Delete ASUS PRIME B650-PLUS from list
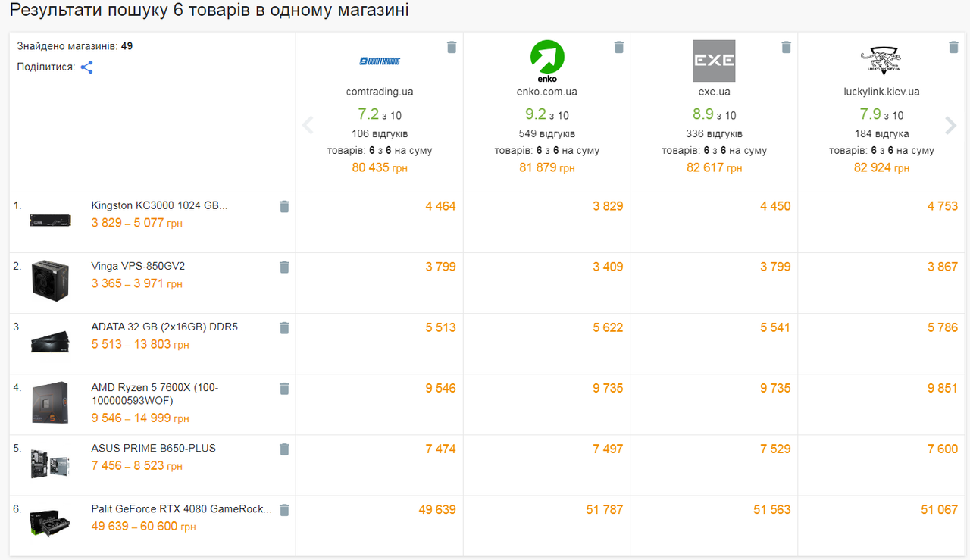This screenshot has height=560, width=970. point(284,449)
